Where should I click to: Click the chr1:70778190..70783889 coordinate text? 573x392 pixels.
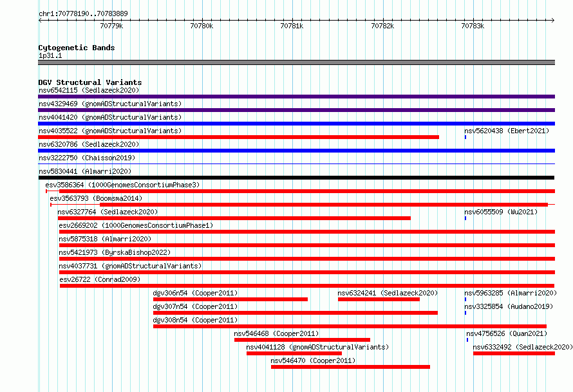(83, 14)
